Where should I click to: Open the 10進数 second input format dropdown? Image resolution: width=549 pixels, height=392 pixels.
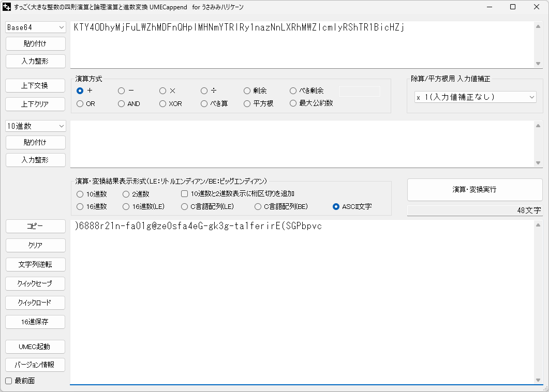click(36, 126)
